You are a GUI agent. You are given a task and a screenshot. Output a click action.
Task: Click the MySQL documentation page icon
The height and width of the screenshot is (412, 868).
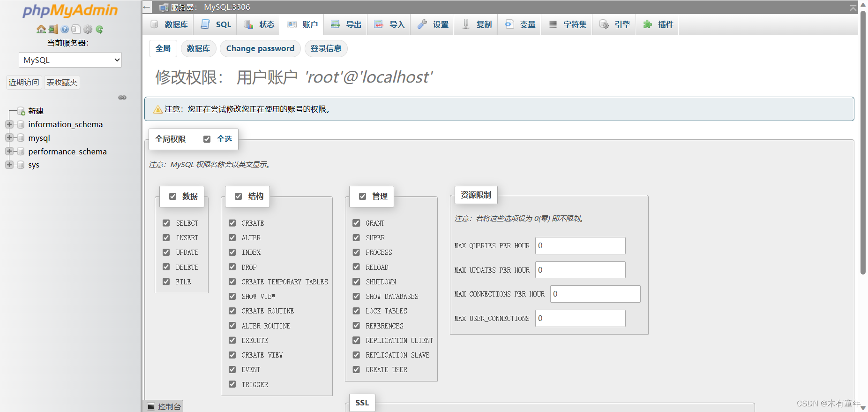click(76, 29)
